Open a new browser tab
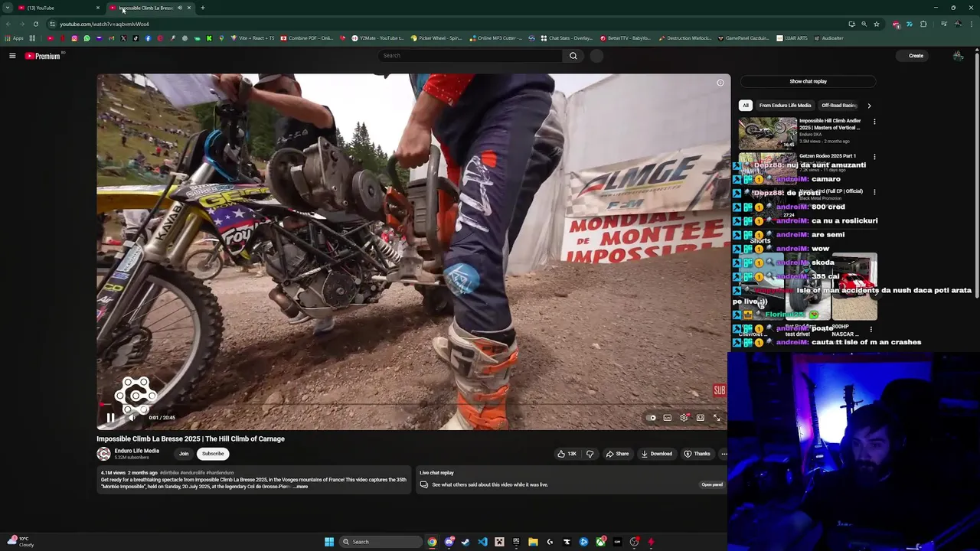Image resolution: width=980 pixels, height=551 pixels. click(202, 8)
